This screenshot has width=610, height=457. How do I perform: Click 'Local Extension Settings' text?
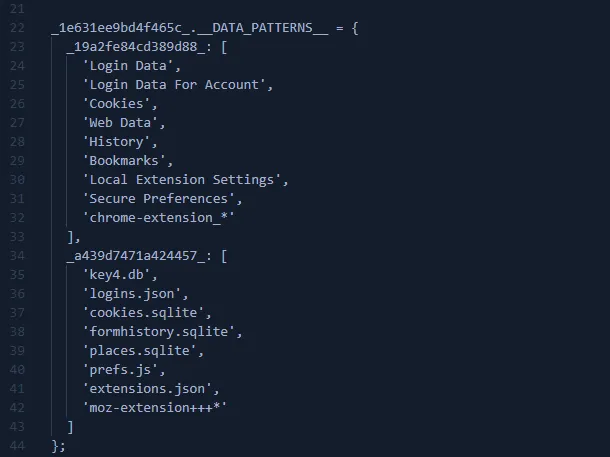(186, 180)
